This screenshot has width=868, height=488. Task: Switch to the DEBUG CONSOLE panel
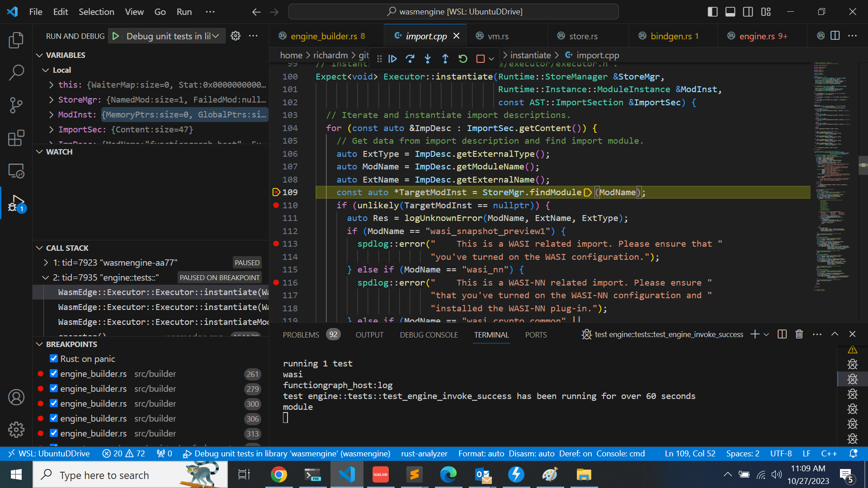[x=429, y=334]
